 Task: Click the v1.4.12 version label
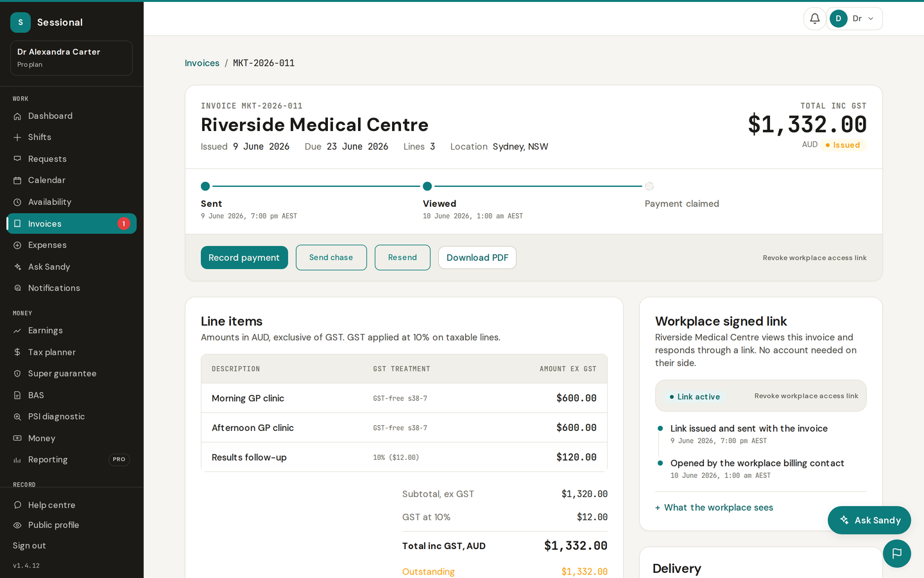coord(26,566)
